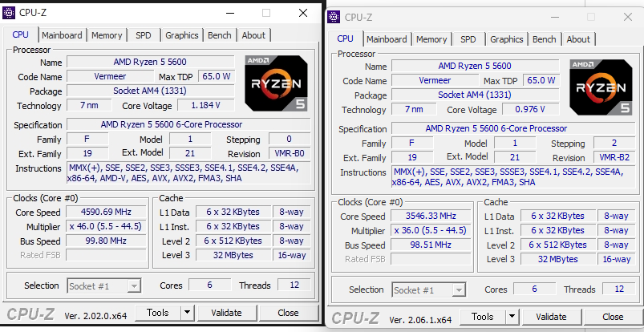The height and width of the screenshot is (332, 644).
Task: Open Mainboard tab in left CPU-Z window
Action: (x=62, y=35)
